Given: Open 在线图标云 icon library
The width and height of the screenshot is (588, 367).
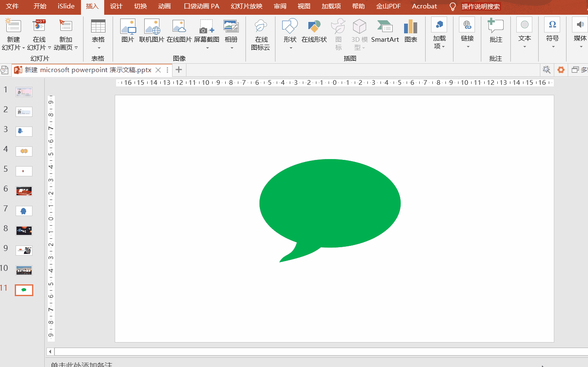Looking at the screenshot, I should tap(261, 27).
